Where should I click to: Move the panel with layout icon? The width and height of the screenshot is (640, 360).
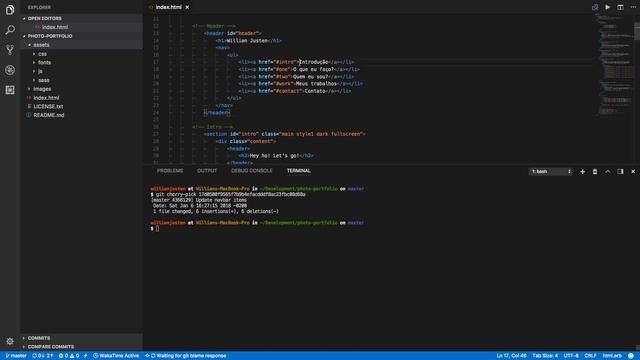point(620,171)
